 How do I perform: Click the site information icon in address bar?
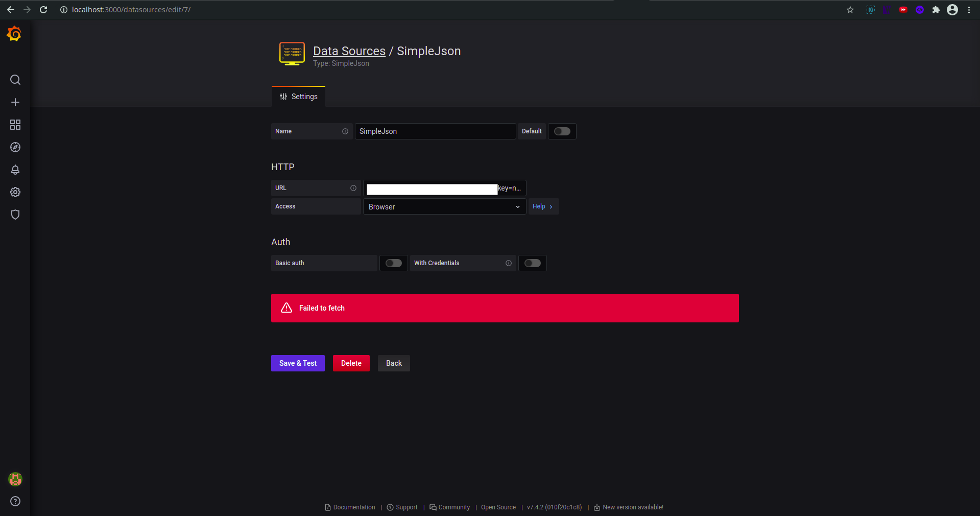[x=64, y=10]
